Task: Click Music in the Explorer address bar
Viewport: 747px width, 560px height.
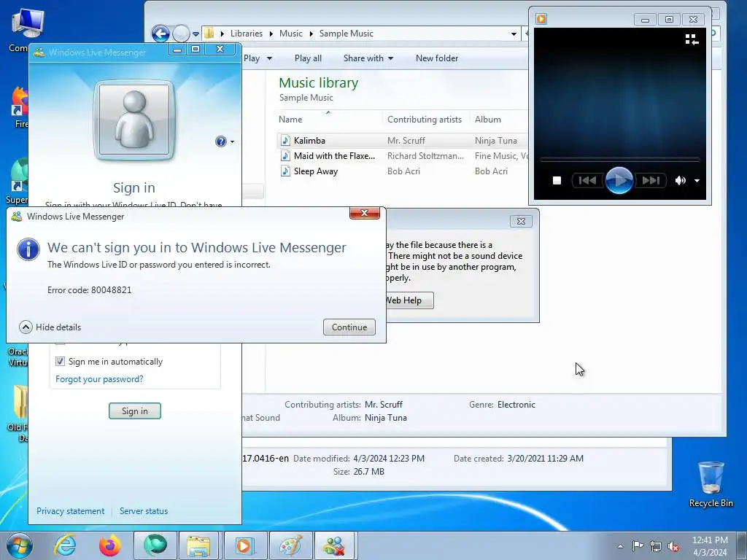Action: coord(290,34)
